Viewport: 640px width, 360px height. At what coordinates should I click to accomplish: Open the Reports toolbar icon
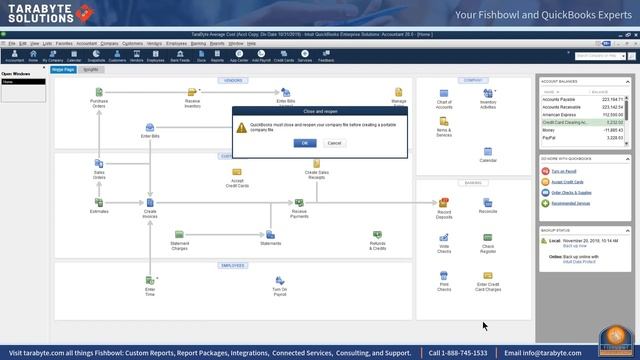(217, 56)
